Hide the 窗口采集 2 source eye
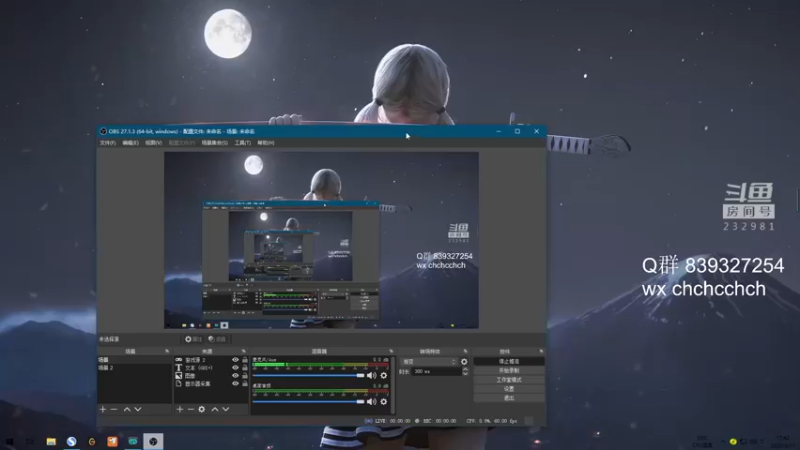Viewport: 800px width, 450px height. [235, 360]
